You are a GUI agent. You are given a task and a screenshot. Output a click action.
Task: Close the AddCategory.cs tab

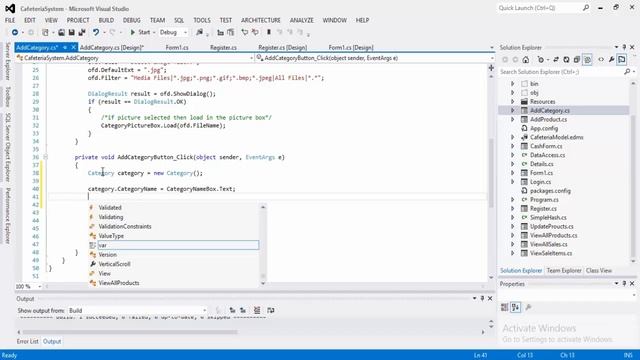(x=73, y=48)
